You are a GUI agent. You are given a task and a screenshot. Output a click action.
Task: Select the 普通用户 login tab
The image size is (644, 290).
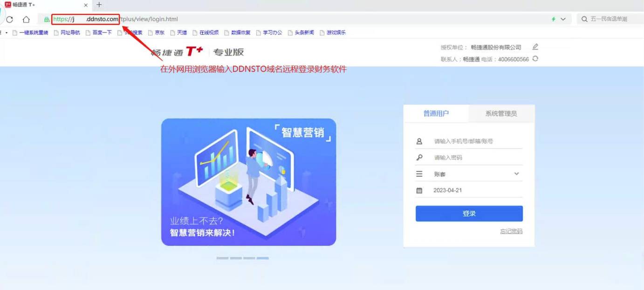(436, 113)
